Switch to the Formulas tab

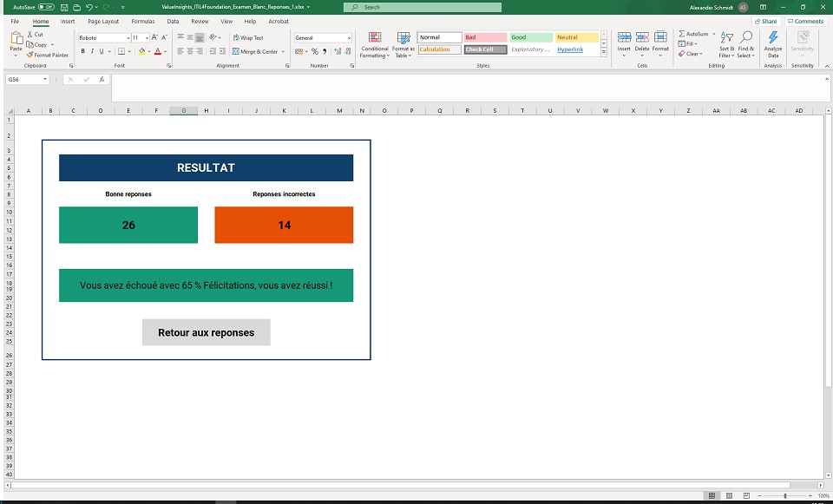143,21
